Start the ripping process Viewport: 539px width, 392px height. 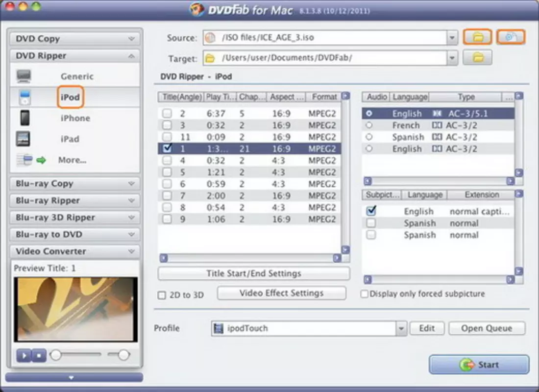click(x=479, y=365)
